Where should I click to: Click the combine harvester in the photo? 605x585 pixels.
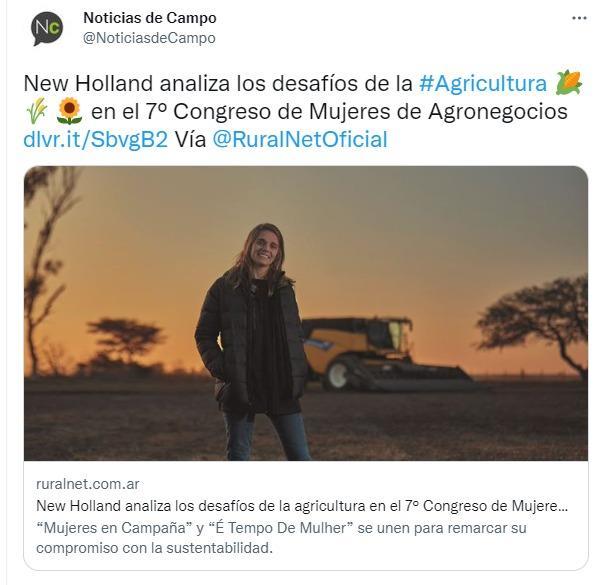click(386, 353)
